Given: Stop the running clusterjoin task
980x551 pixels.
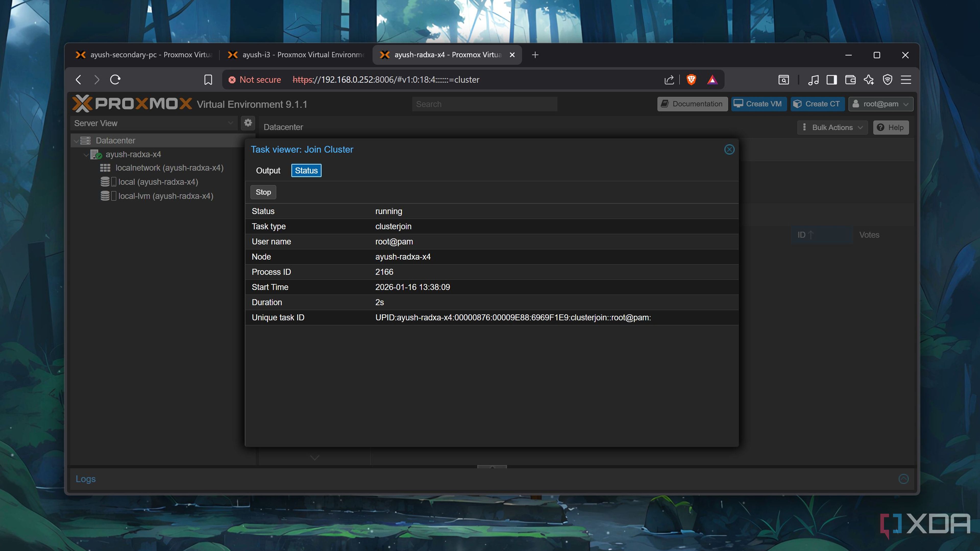Looking at the screenshot, I should [x=263, y=192].
